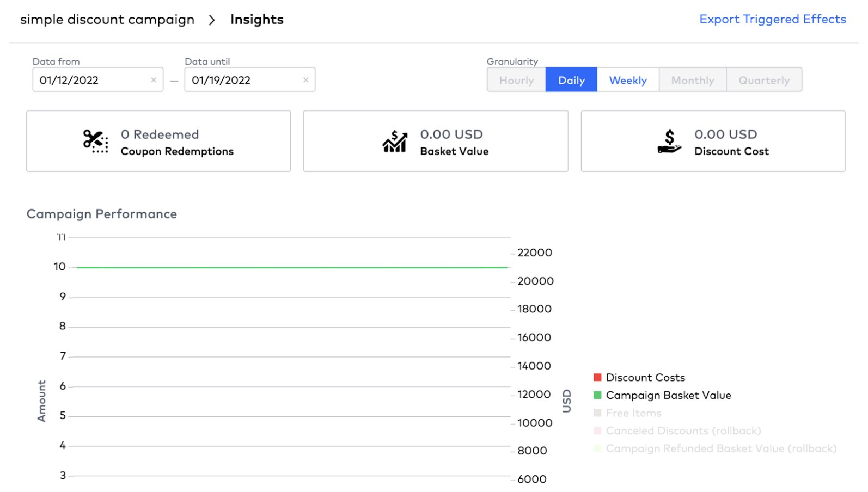Click the Campaign Performance heading
The width and height of the screenshot is (868, 492).
click(x=102, y=214)
